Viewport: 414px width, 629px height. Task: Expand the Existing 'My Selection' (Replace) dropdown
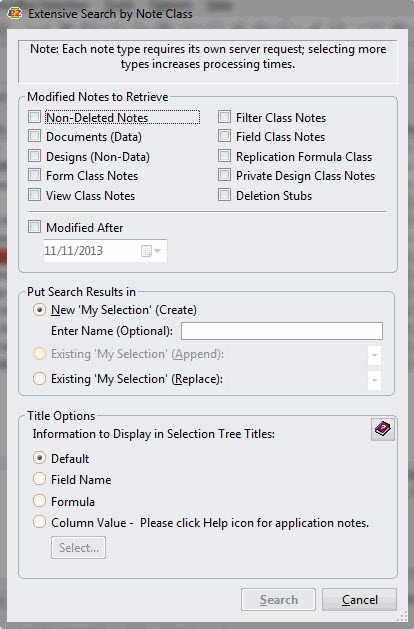374,380
